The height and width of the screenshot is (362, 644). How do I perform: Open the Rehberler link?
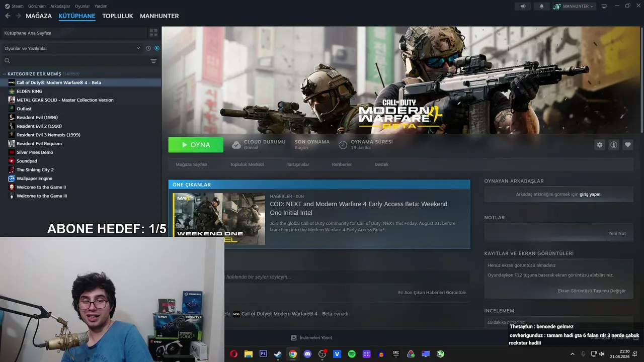(x=342, y=164)
